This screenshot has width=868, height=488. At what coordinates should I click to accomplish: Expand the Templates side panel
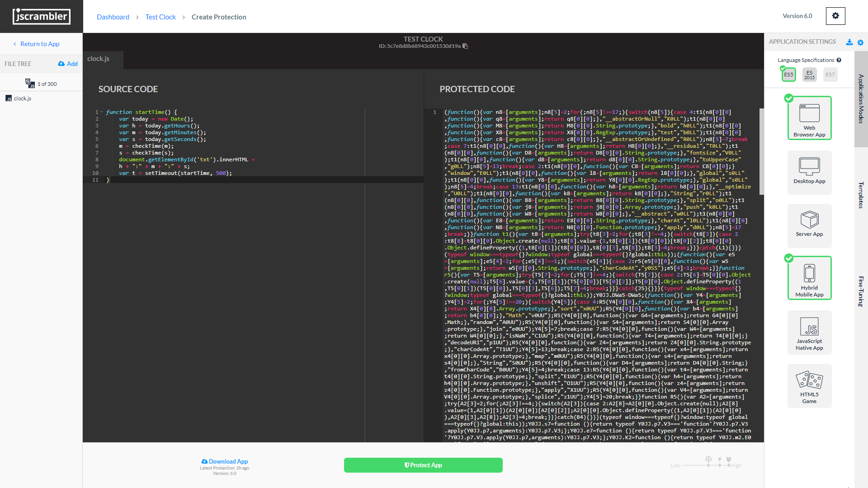[x=861, y=195]
